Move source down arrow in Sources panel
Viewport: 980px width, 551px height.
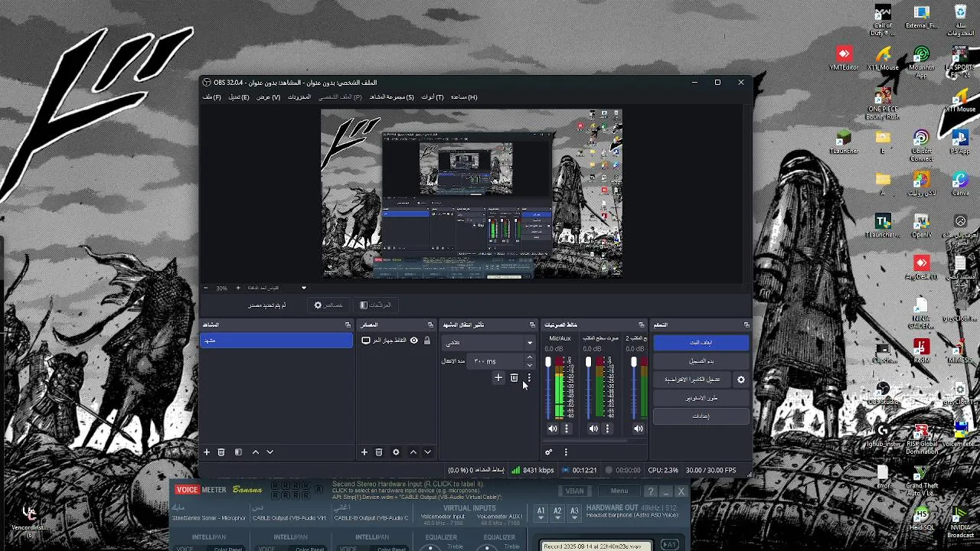[x=428, y=452]
